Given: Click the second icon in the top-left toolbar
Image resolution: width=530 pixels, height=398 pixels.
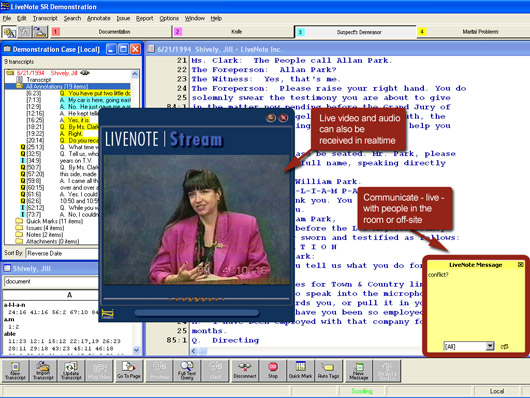Looking at the screenshot, I should coord(25,32).
